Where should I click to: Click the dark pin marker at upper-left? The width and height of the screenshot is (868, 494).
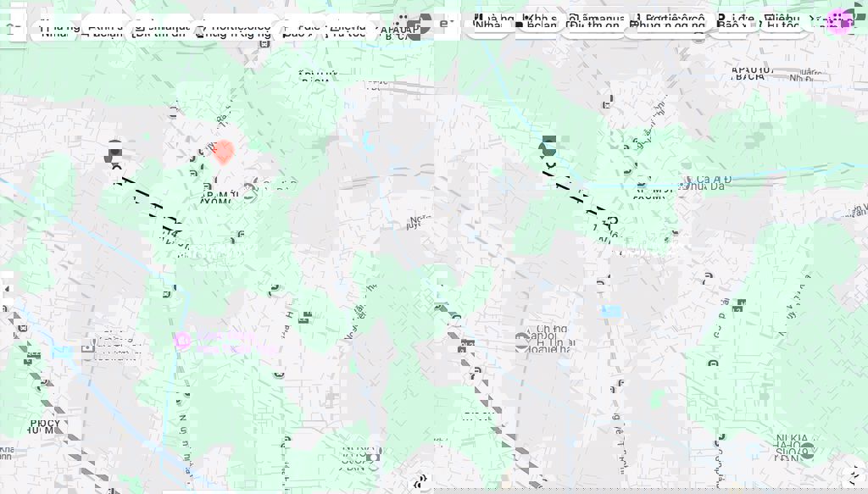114,153
